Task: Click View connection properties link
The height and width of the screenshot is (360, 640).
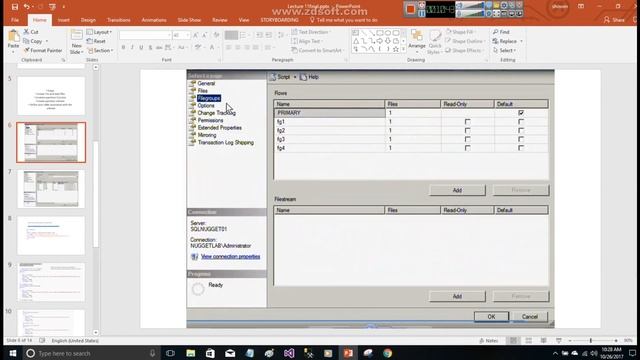Action: point(230,257)
